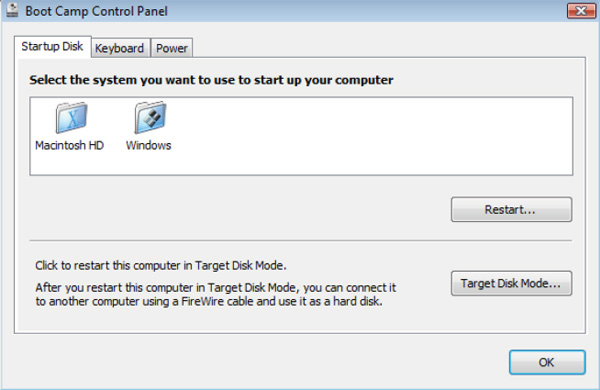Go to the Power tab
Image resolution: width=600 pixels, height=390 pixels.
(172, 48)
